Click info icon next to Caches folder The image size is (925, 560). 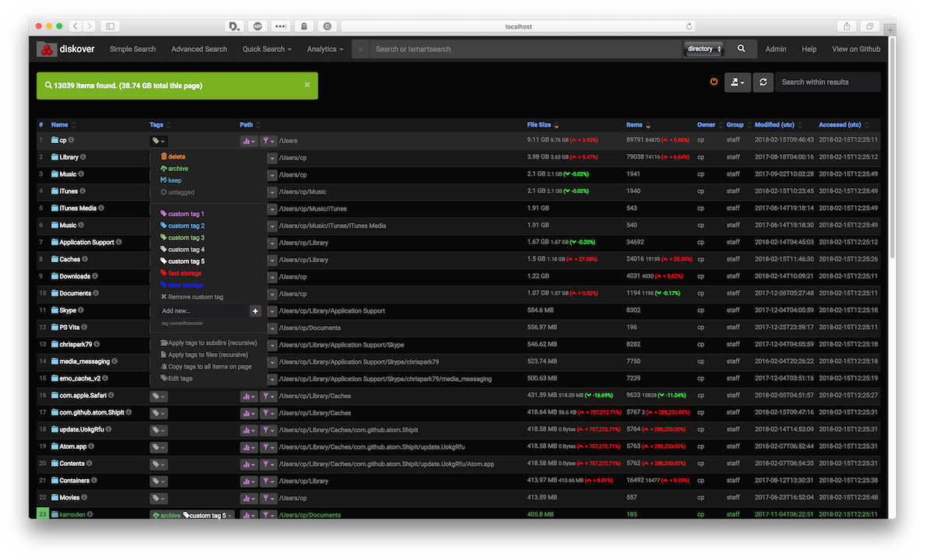coord(85,259)
